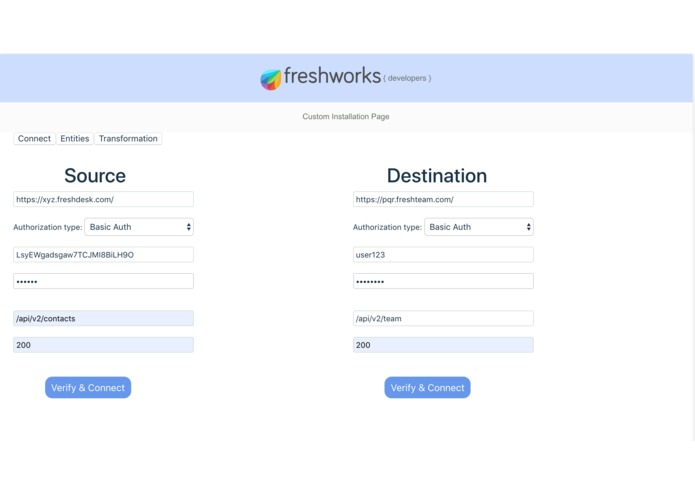Image resolution: width=695 pixels, height=494 pixels.
Task: Open the Transformation tab
Action: pyautogui.click(x=128, y=139)
